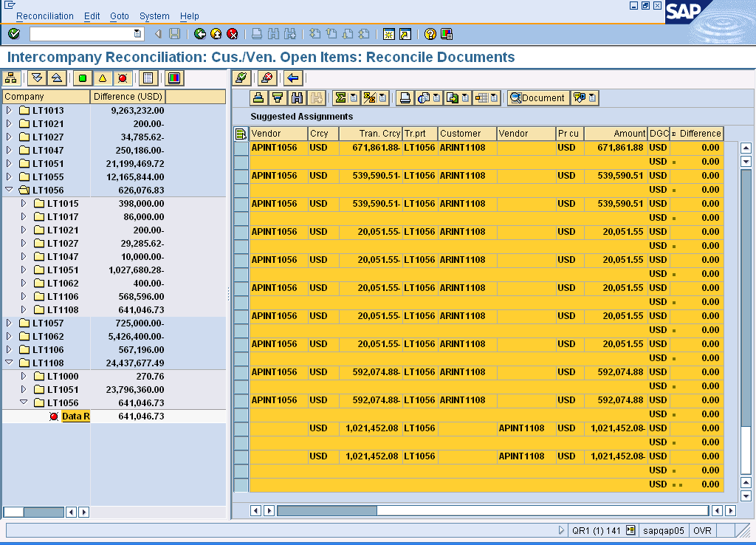Click the Amount column header
The height and width of the screenshot is (545, 756).
(616, 134)
